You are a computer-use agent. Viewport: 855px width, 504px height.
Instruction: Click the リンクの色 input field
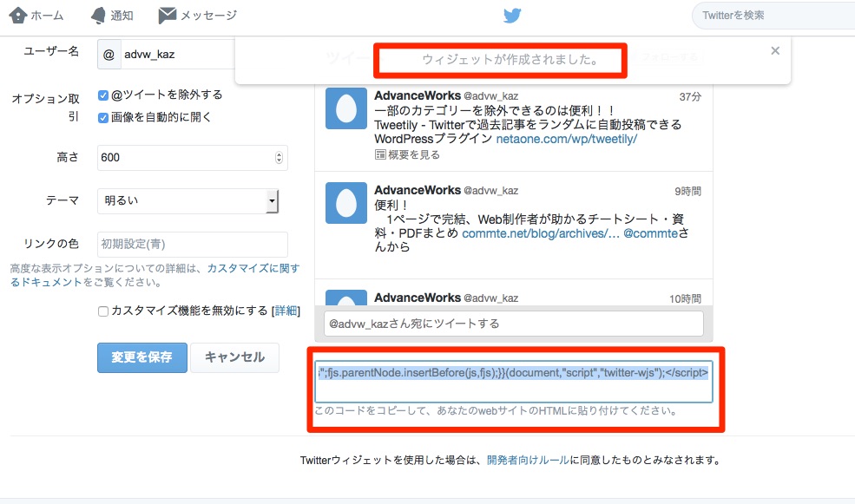tap(193, 244)
